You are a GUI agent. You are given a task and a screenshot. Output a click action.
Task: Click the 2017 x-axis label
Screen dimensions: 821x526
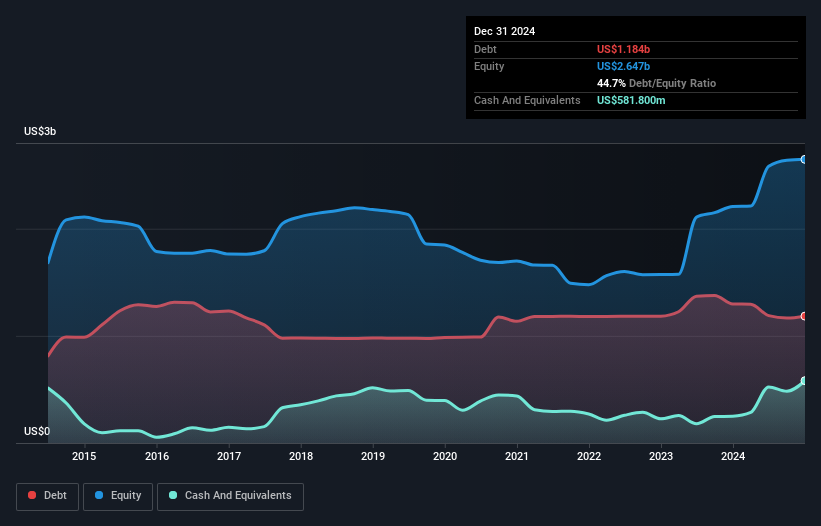229,456
